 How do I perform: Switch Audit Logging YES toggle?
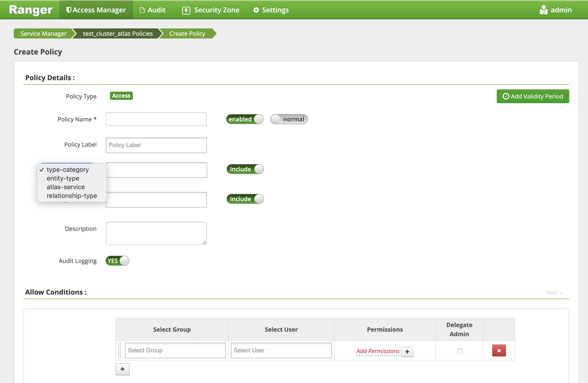pyautogui.click(x=117, y=261)
